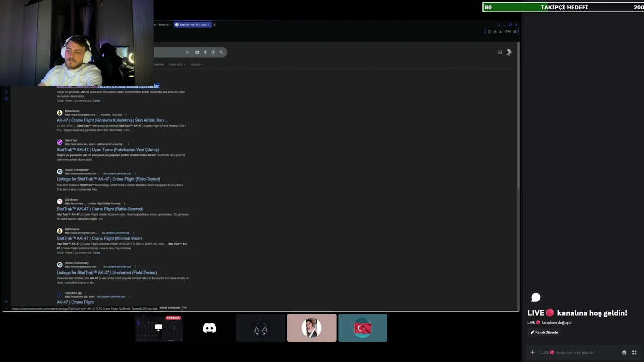Clear the Google search box with the X icon

[187, 52]
